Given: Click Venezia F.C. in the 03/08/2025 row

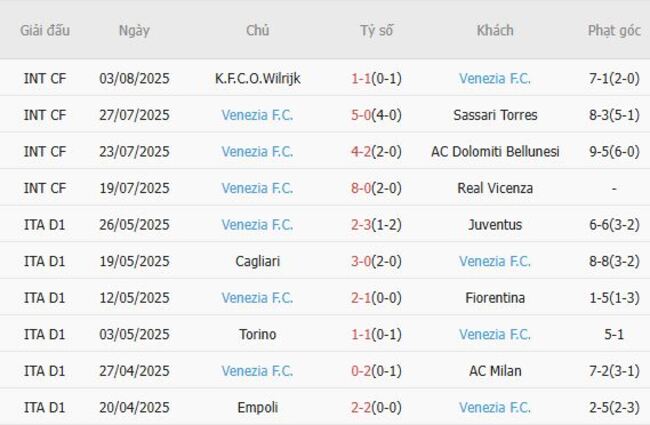Looking at the screenshot, I should coord(495,78).
